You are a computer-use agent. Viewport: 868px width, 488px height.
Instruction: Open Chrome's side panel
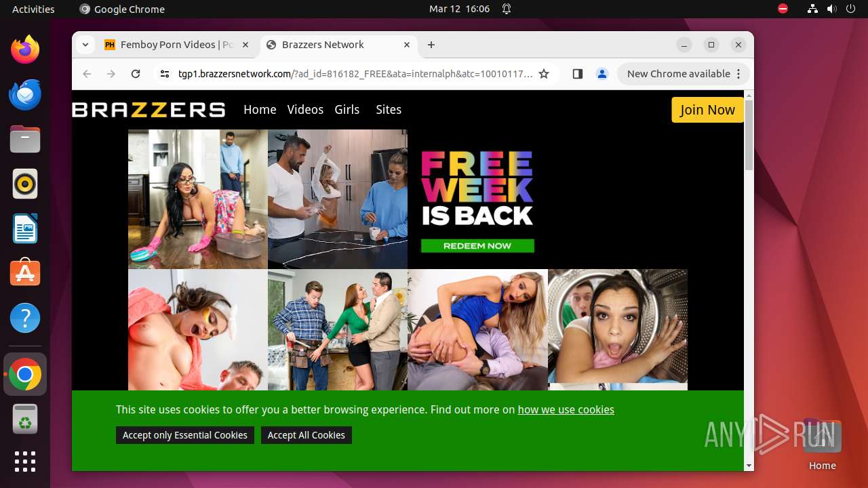pos(578,74)
